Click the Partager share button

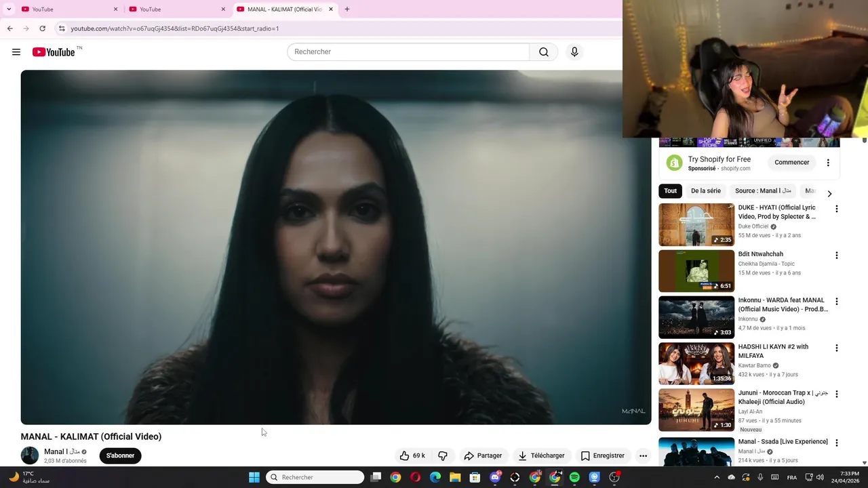pyautogui.click(x=483, y=455)
